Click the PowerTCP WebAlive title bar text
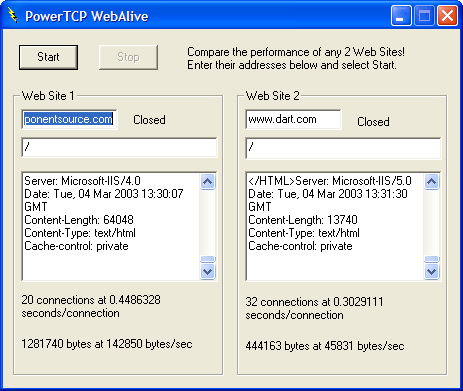Viewport: 463px width, 391px height. click(x=87, y=16)
